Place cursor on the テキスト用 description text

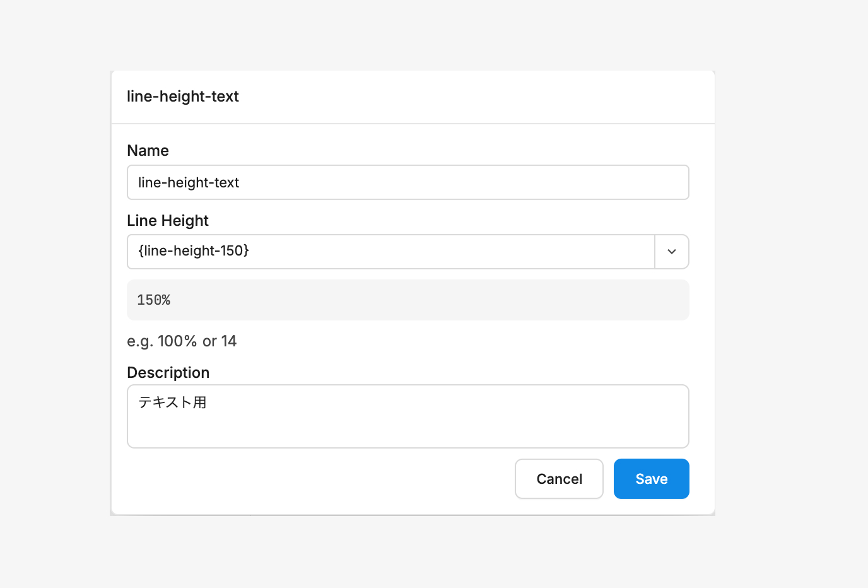(x=172, y=403)
